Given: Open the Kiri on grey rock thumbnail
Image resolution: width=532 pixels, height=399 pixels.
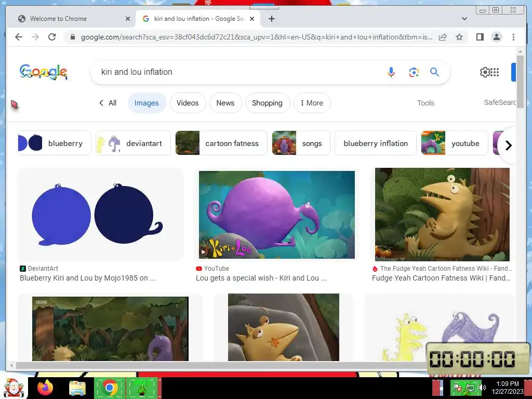Looking at the screenshot, I should pos(284,327).
